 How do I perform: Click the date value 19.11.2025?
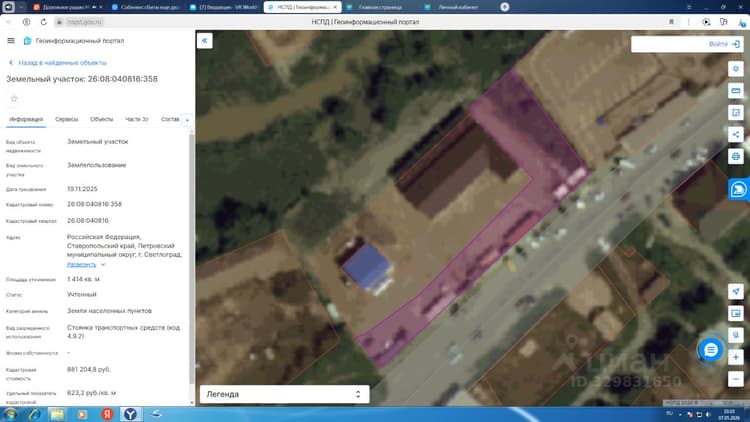point(82,189)
